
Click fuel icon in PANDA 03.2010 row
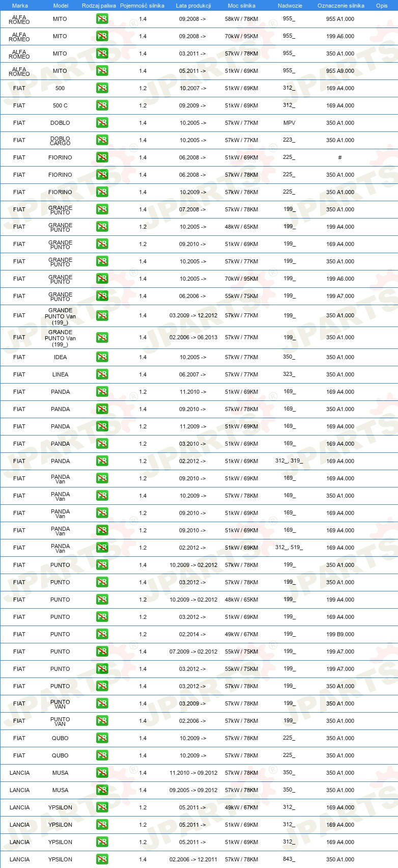pos(102,444)
